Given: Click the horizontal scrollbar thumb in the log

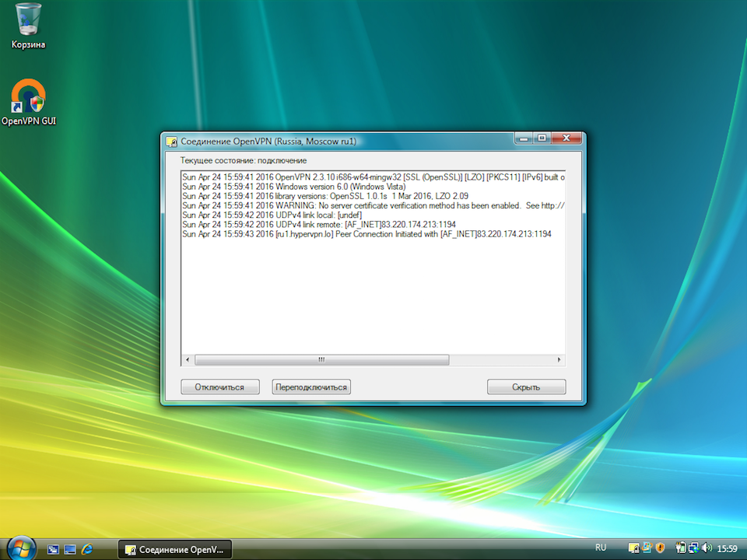Looking at the screenshot, I should tap(322, 360).
